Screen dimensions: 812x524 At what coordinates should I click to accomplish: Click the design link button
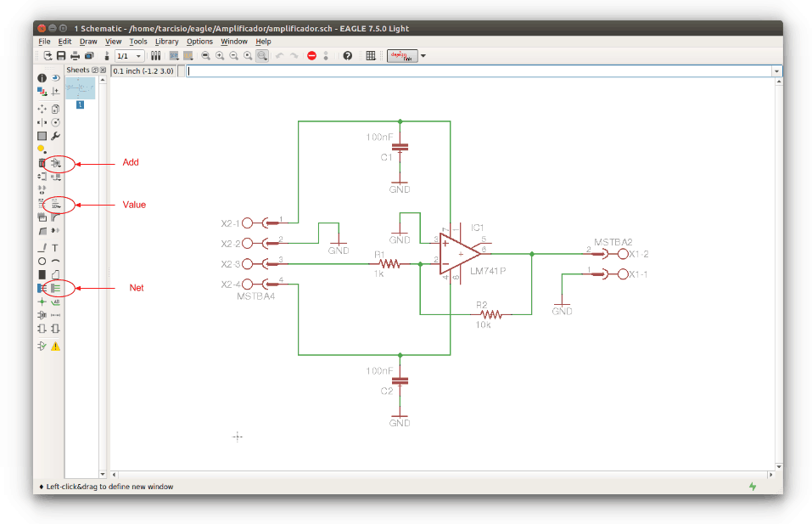pyautogui.click(x=402, y=56)
